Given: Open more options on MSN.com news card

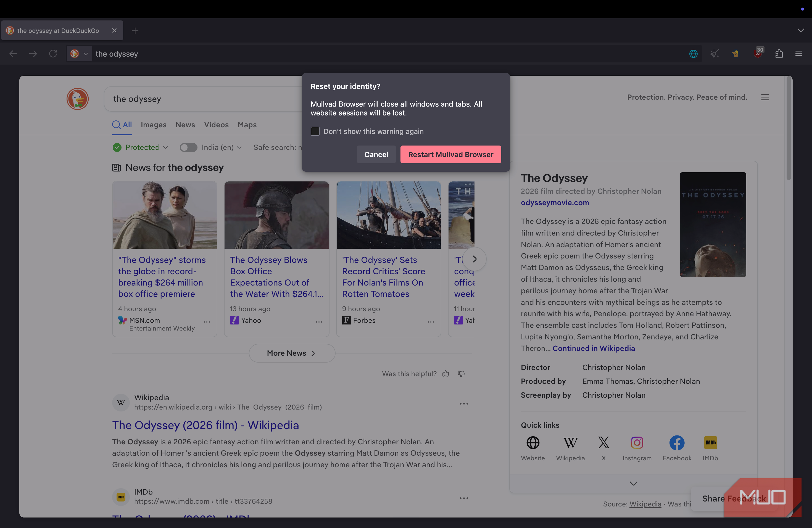Looking at the screenshot, I should pyautogui.click(x=207, y=322).
